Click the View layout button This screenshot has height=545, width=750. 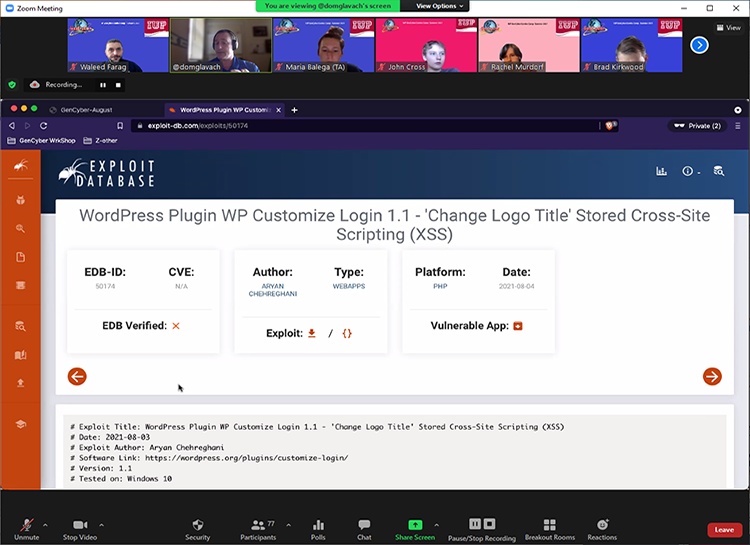coord(728,28)
